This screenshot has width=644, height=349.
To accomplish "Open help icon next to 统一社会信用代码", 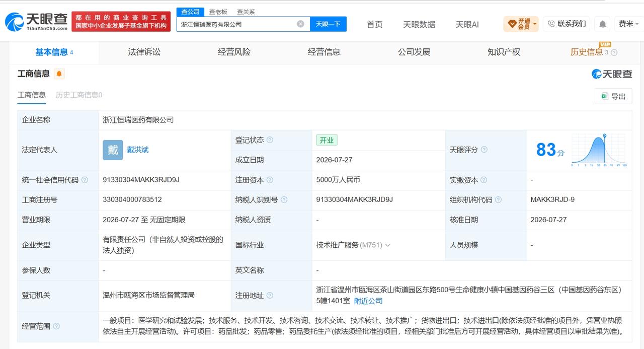I will (85, 180).
